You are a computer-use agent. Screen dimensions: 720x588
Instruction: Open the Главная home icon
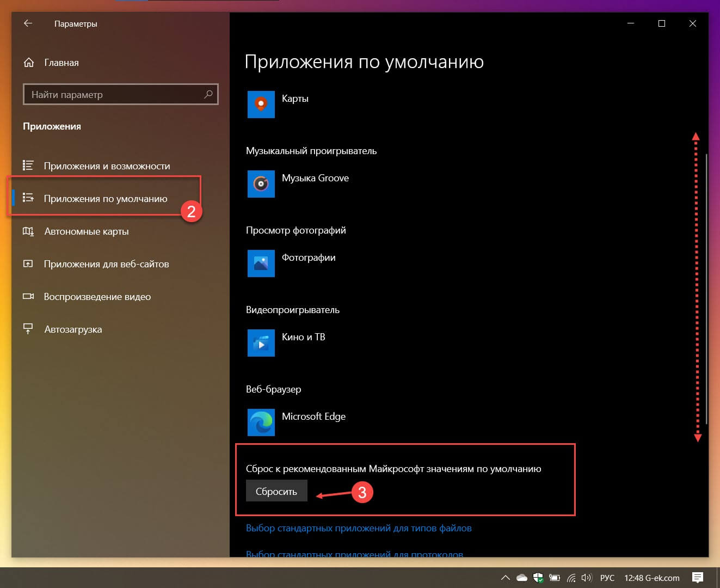[29, 63]
